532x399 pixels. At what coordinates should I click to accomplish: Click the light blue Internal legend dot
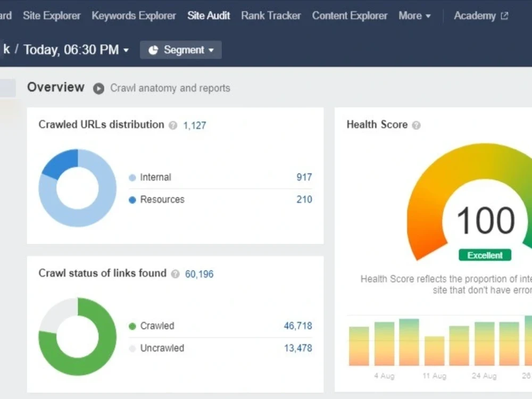pos(132,178)
